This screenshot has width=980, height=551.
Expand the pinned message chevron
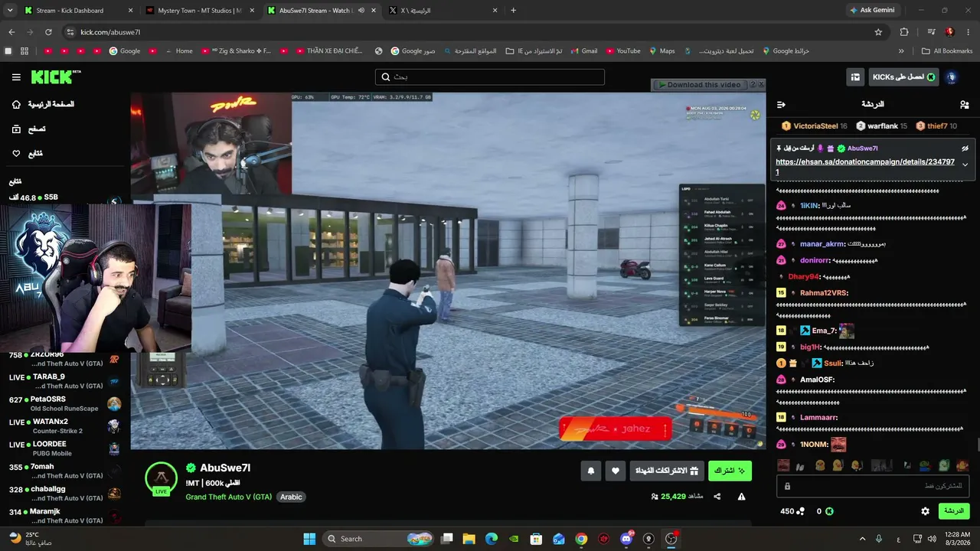click(x=965, y=165)
